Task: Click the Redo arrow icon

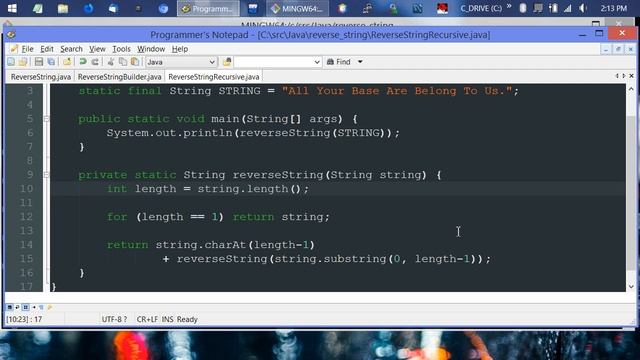Action: tap(95, 62)
